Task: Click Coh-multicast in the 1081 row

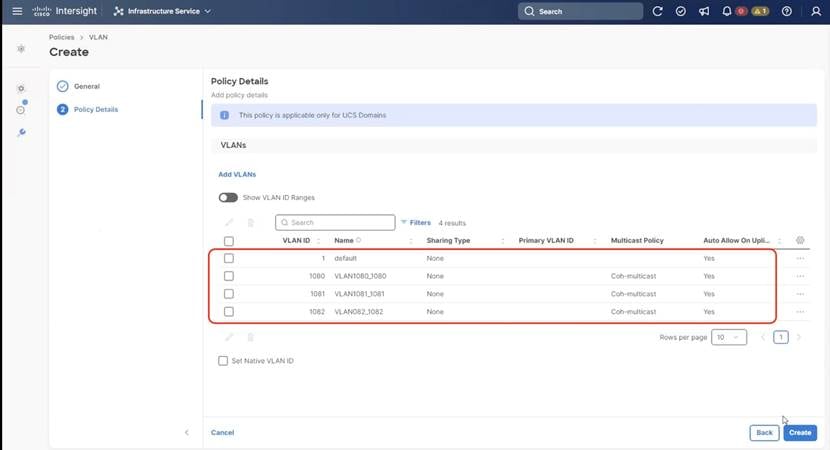Action: point(633,294)
